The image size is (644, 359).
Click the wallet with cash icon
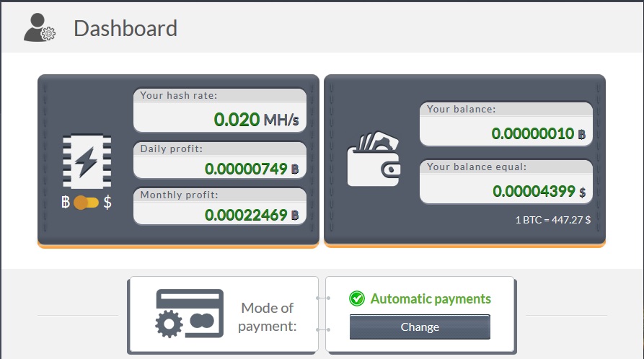tap(374, 159)
